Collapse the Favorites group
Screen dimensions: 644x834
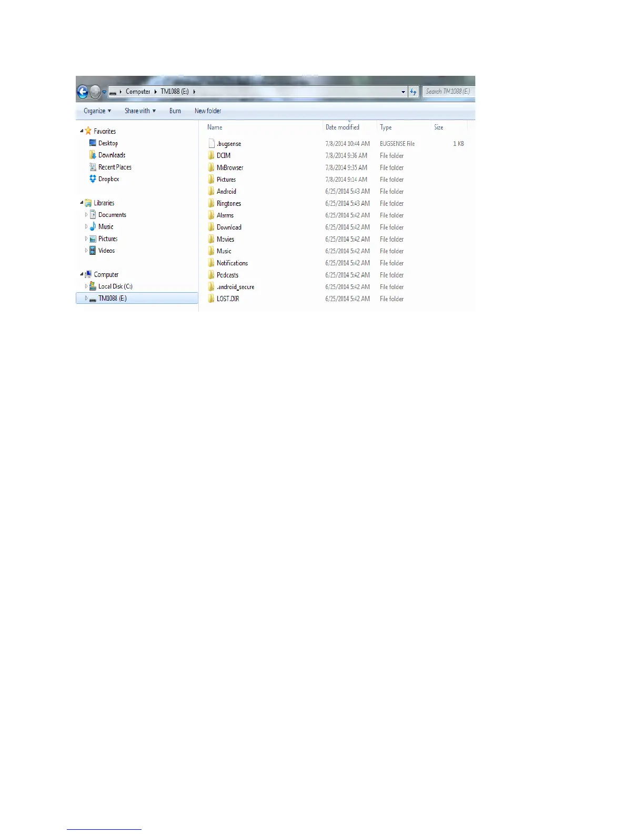[82, 131]
